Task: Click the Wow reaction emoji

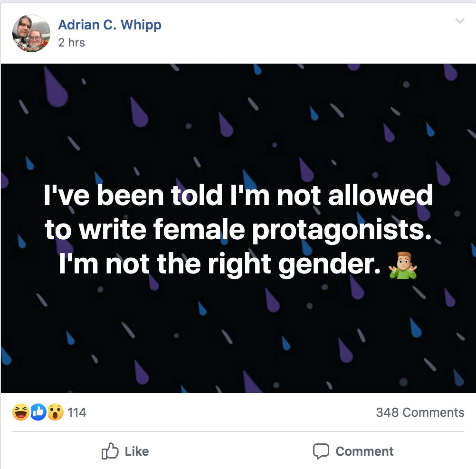Action: pyautogui.click(x=55, y=413)
